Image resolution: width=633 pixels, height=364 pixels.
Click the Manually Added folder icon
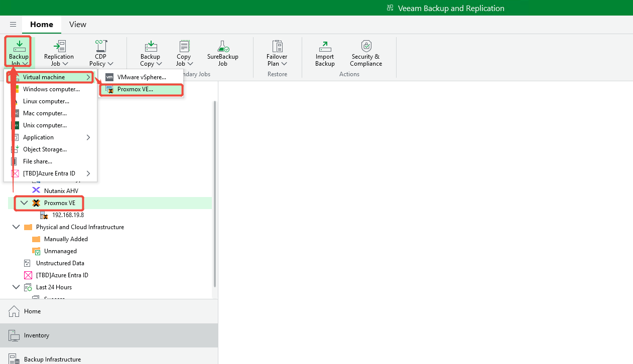(36, 239)
